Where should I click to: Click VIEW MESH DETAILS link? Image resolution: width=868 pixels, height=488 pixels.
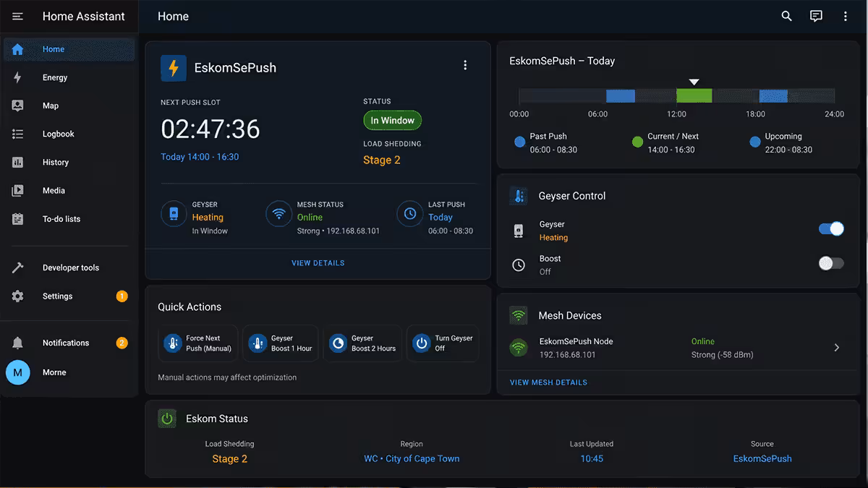[x=548, y=382]
